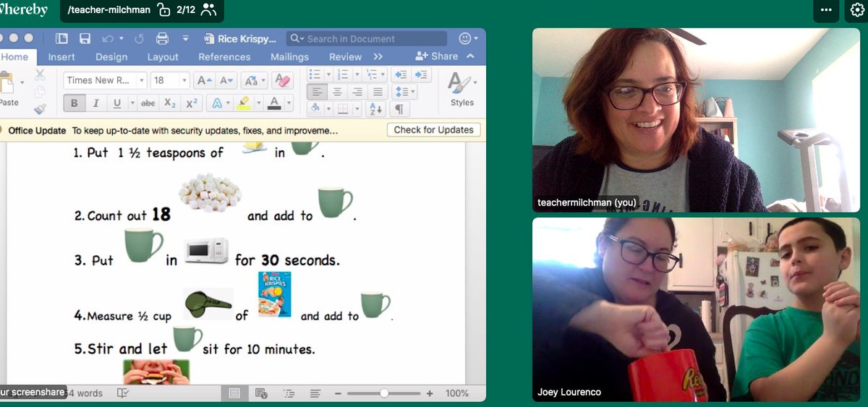Switch to the References tab

click(x=224, y=56)
